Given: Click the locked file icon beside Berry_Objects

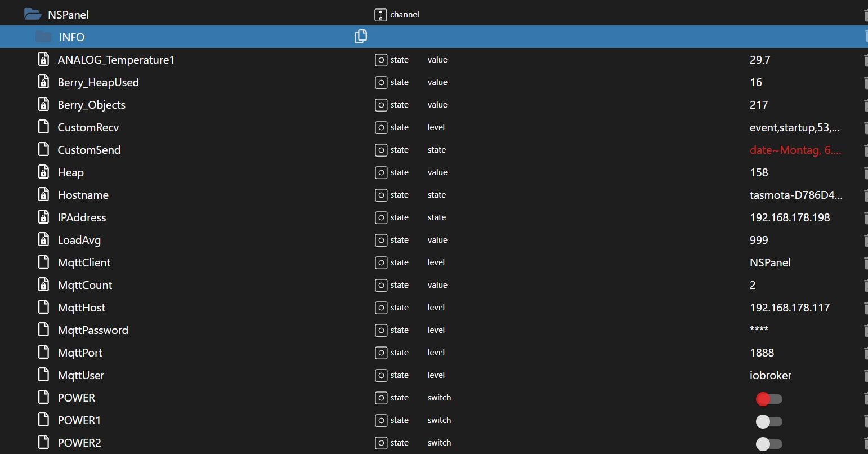Looking at the screenshot, I should pos(43,104).
